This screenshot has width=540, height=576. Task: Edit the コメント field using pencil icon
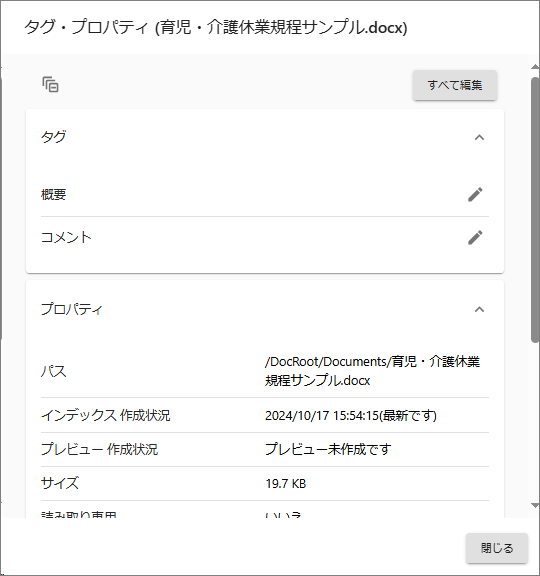click(x=475, y=237)
